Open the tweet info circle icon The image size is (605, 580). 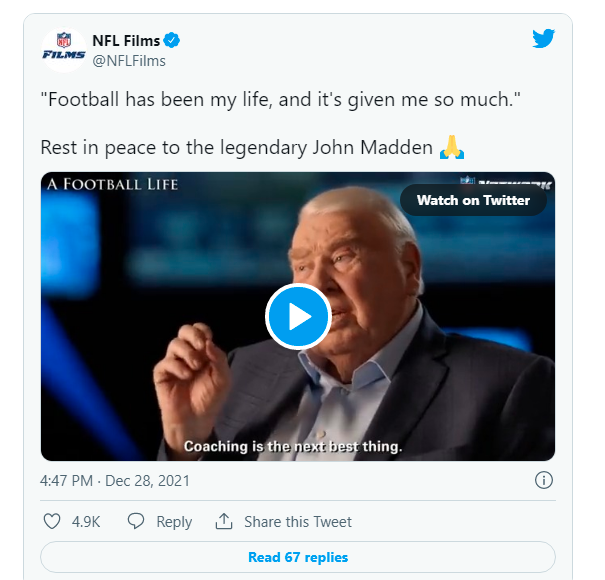(544, 481)
